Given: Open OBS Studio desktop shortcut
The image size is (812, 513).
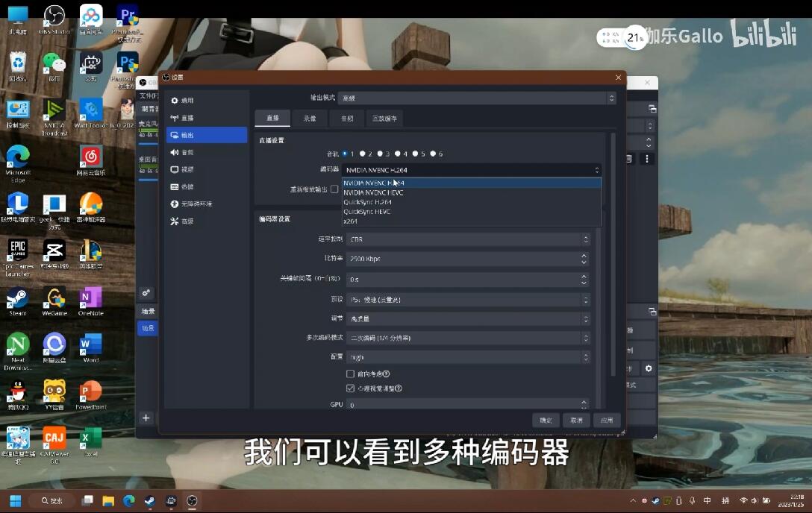Looking at the screenshot, I should 54,19.
